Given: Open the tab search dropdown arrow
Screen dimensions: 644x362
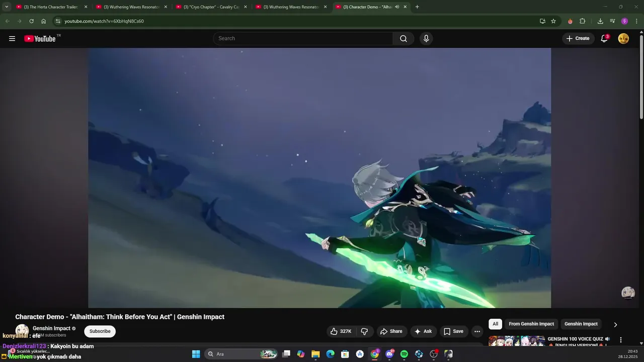Looking at the screenshot, I should pos(7,7).
